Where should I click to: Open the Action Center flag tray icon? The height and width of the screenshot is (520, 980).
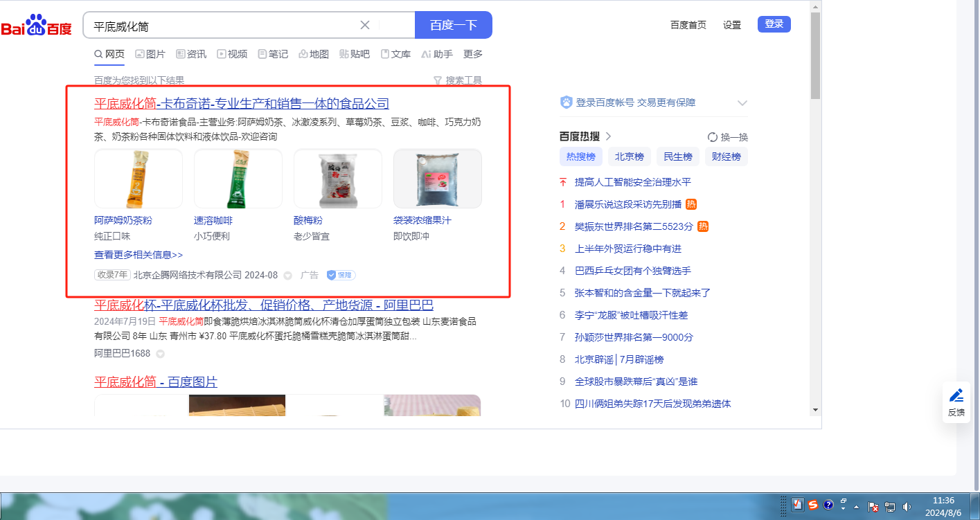point(874,507)
